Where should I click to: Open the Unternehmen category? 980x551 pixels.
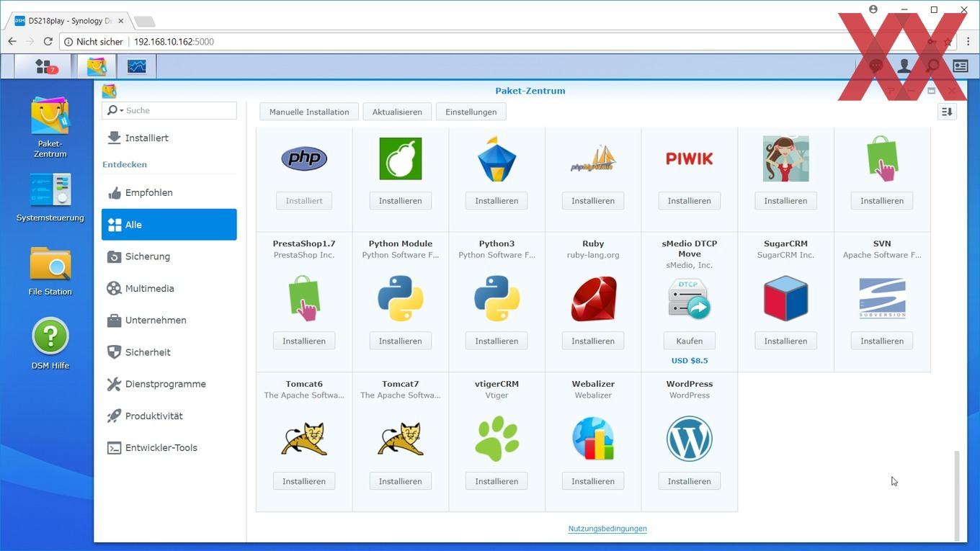click(169, 320)
